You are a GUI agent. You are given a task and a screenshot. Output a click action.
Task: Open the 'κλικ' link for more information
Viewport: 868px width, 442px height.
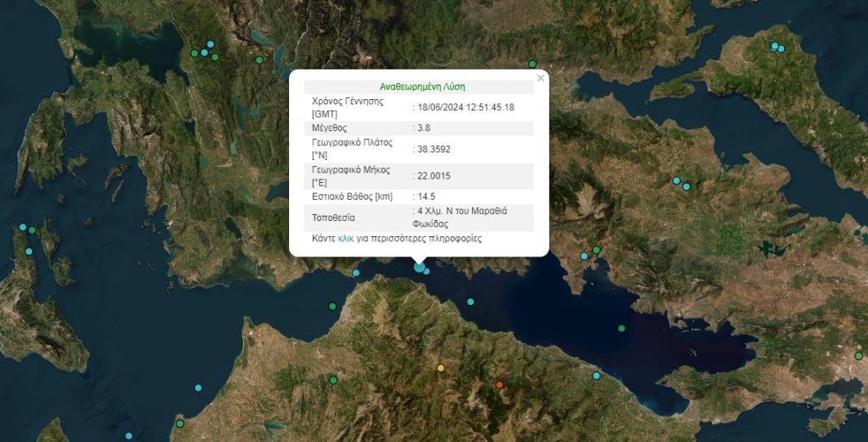(346, 239)
